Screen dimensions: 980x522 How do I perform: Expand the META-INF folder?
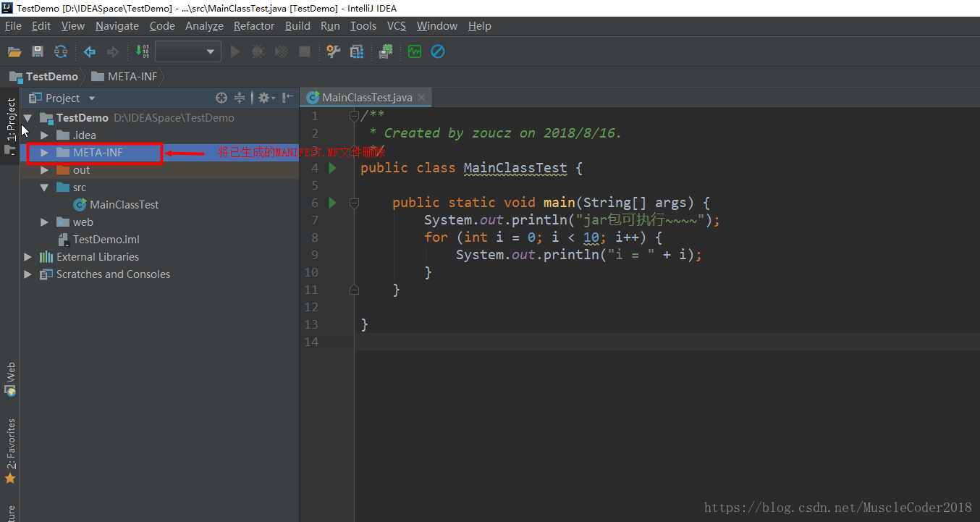pos(45,153)
